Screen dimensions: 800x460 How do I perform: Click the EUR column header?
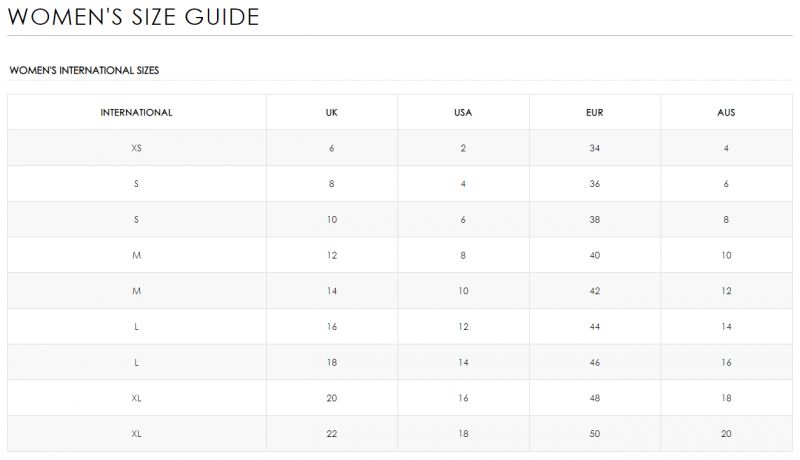tap(595, 112)
